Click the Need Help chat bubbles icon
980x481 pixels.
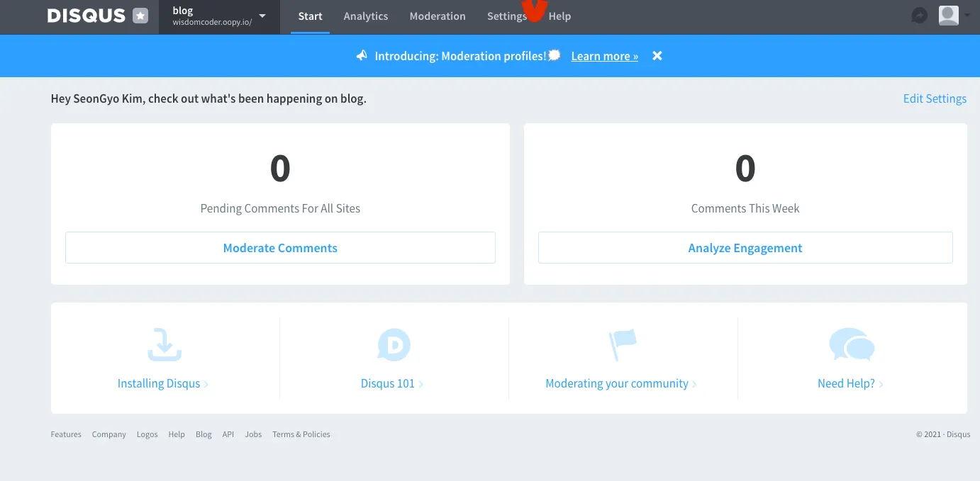[x=852, y=345]
